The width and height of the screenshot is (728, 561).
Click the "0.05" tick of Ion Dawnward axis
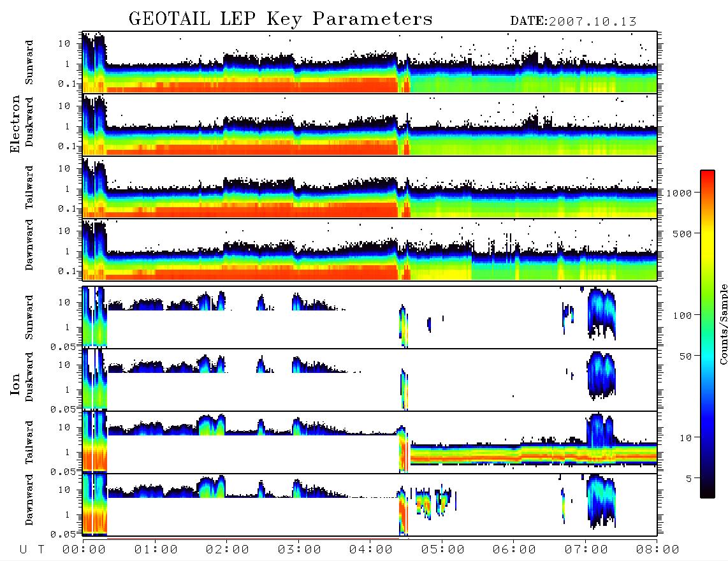(x=64, y=534)
